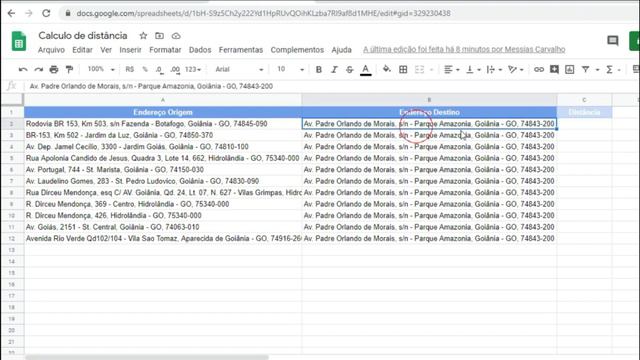
Task: Open the Complementos menu
Action: pyautogui.click(x=297, y=50)
